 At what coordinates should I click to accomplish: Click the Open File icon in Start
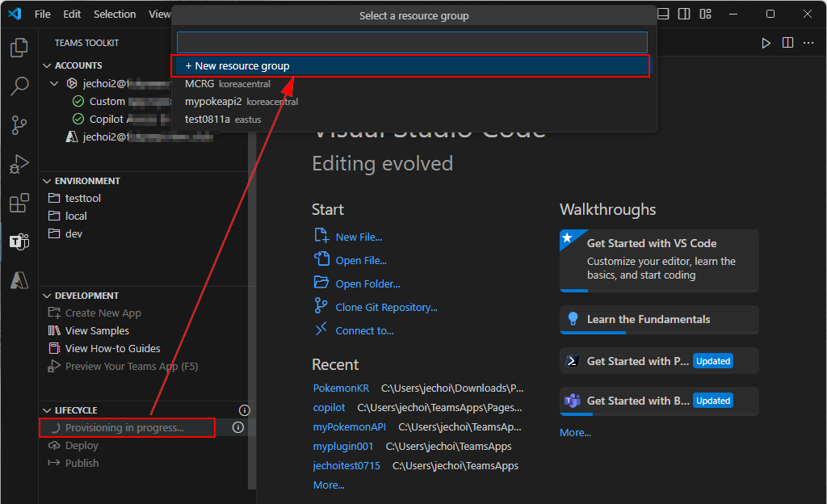(x=321, y=258)
